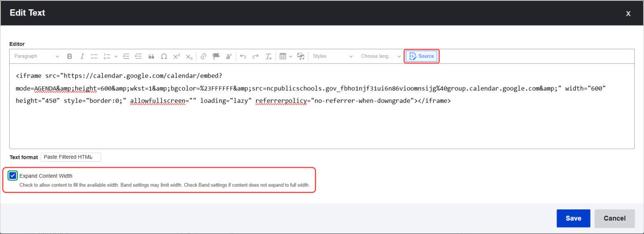644x234 pixels.
Task: Apply block quote formatting
Action: tap(151, 56)
